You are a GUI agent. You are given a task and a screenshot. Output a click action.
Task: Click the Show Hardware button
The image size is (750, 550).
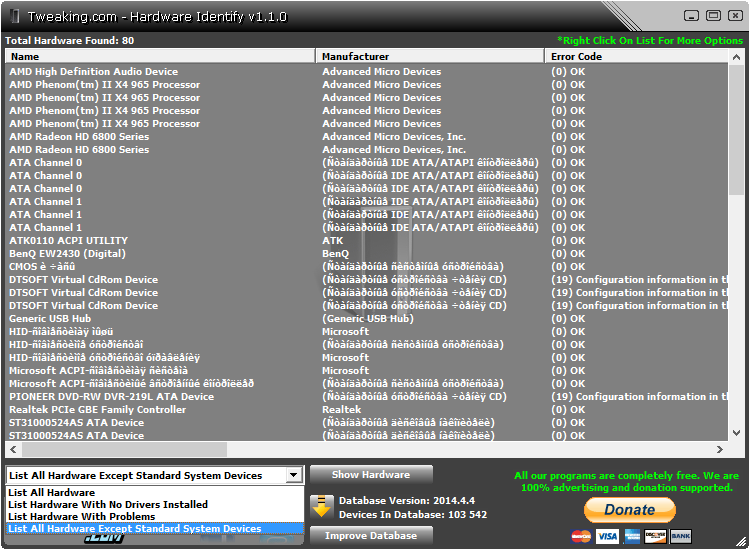tap(371, 474)
